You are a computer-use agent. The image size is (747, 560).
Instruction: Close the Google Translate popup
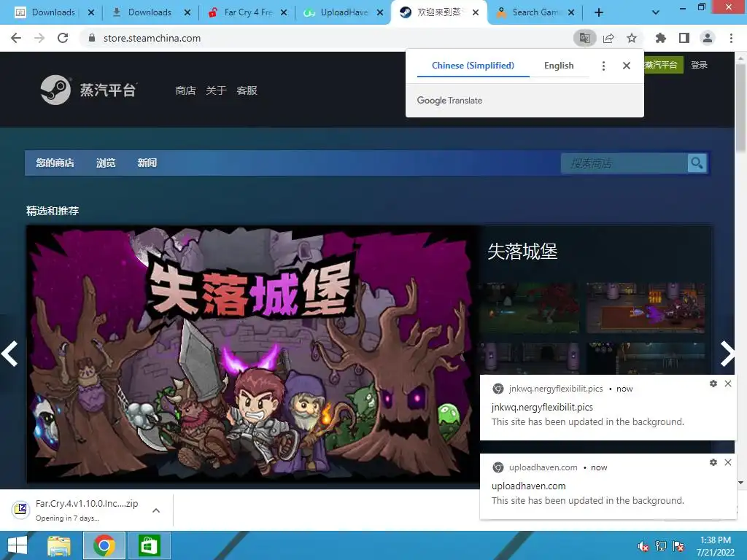pyautogui.click(x=627, y=66)
